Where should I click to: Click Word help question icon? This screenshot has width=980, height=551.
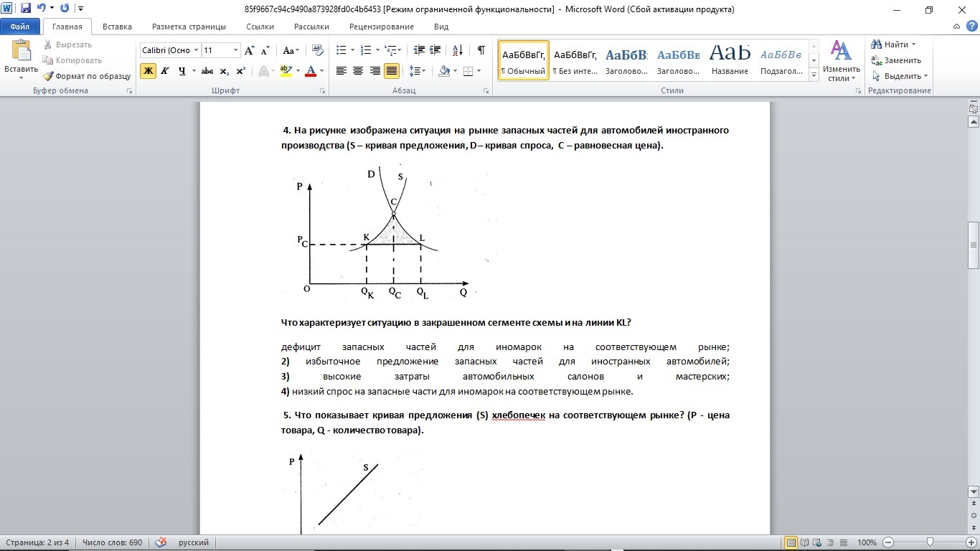(972, 26)
